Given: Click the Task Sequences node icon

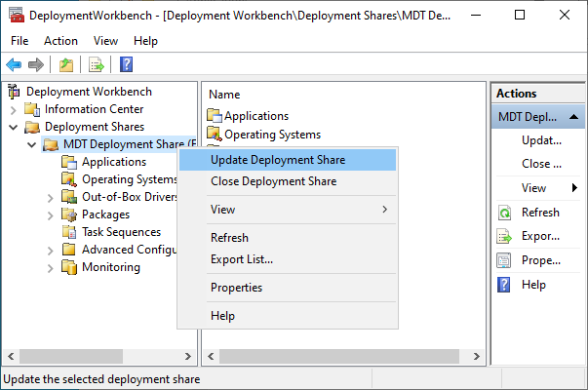Looking at the screenshot, I should (x=69, y=232).
